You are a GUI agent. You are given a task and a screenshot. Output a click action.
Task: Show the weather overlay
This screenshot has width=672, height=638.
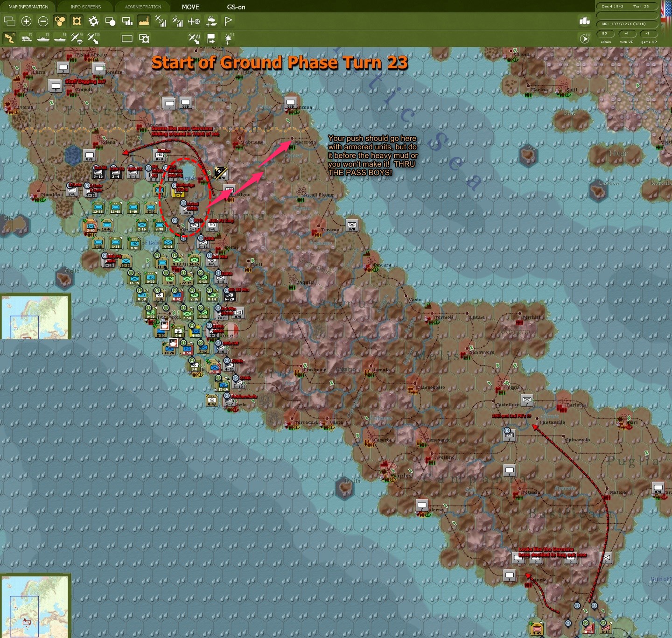(211, 21)
